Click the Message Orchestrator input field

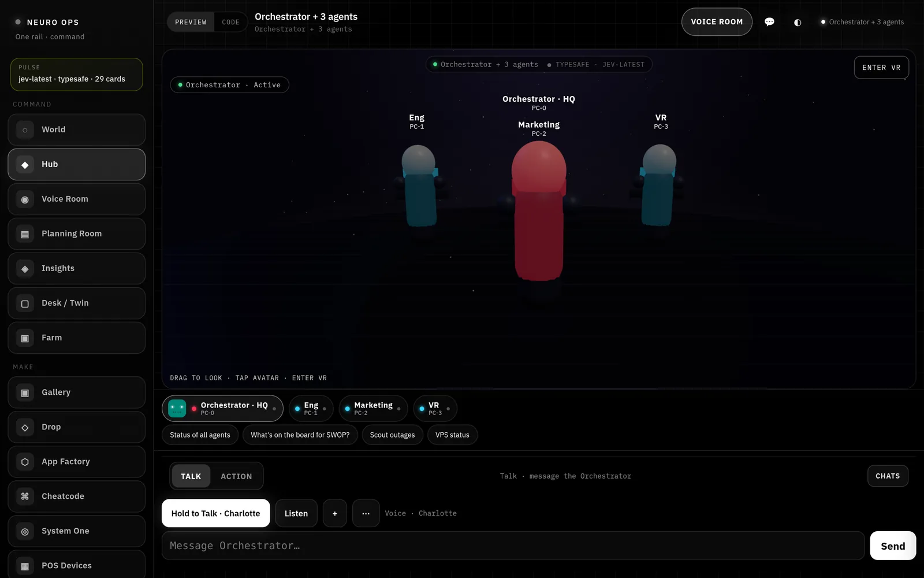[x=513, y=546]
